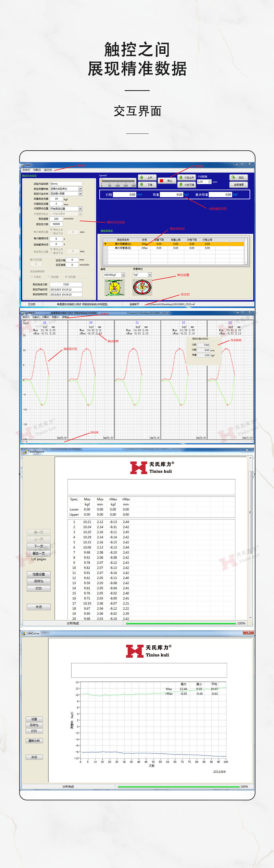Open the 文件(F) menu

pyautogui.click(x=26, y=170)
